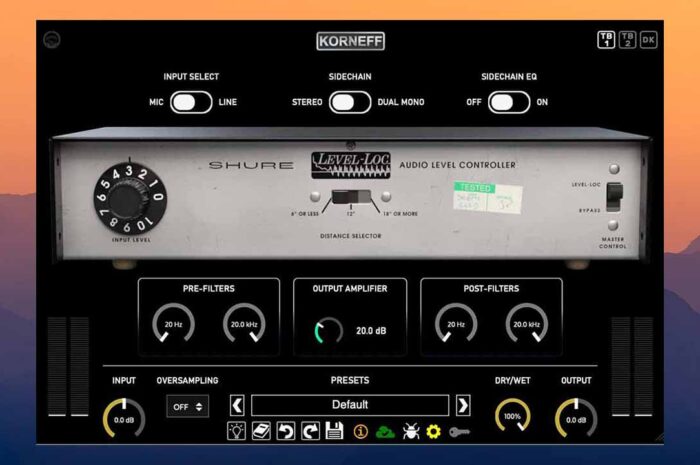
Task: Click the LINE label of Input Select
Action: [228, 102]
